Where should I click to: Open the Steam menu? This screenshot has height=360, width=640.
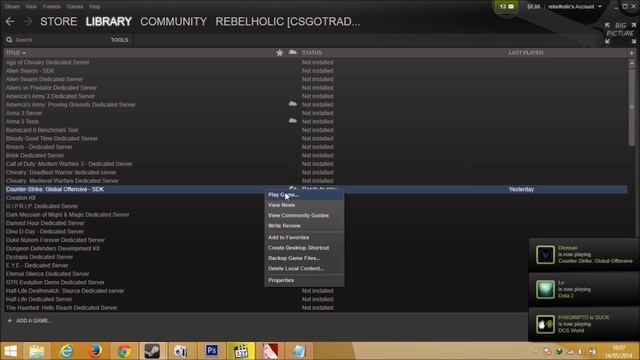[x=12, y=7]
